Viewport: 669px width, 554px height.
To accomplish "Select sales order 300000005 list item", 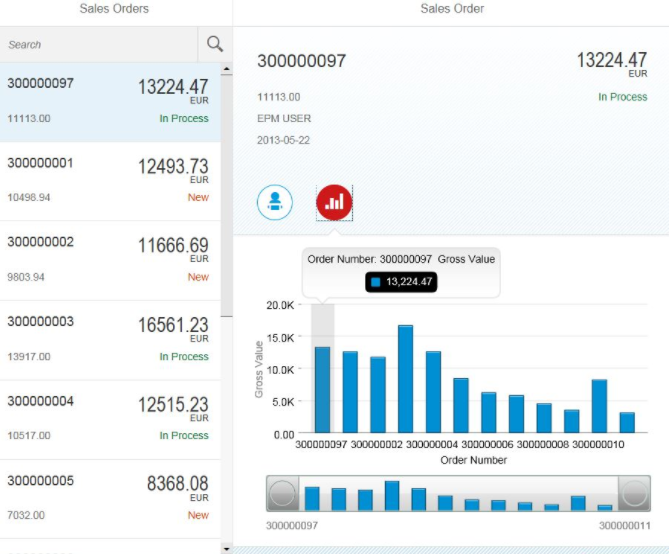I will pos(108,498).
